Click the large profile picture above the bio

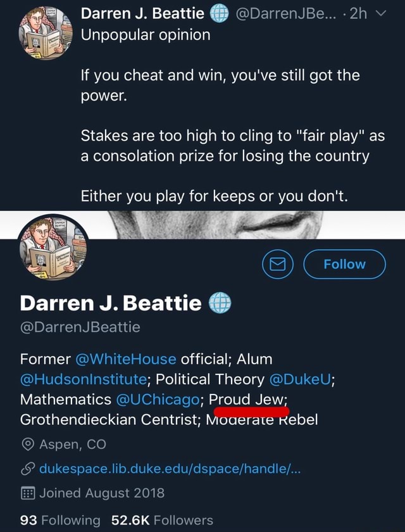[x=51, y=249]
